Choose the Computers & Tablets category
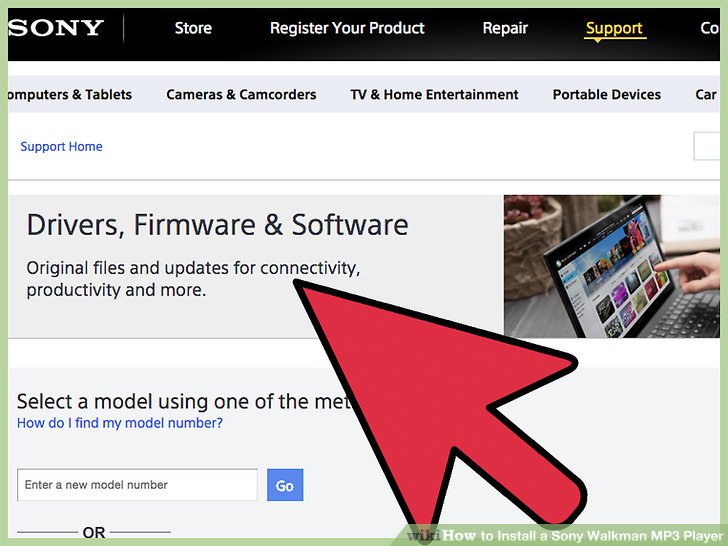Screen dimensions: 728x546 70,95
